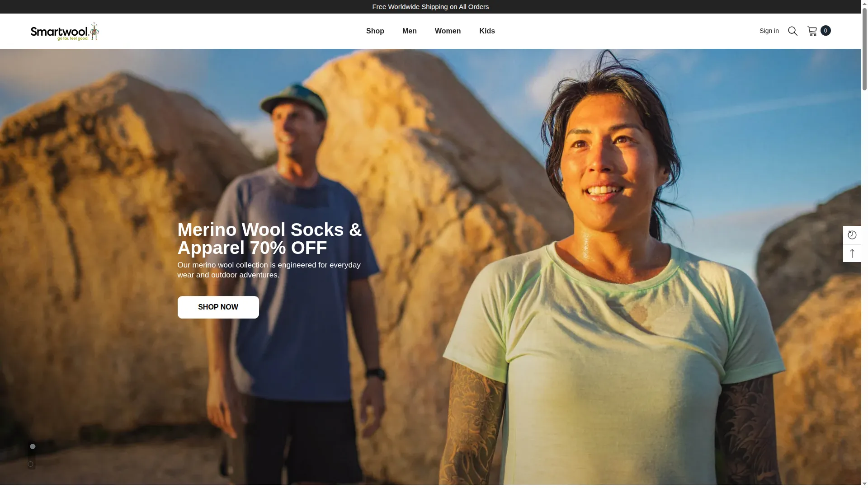The height and width of the screenshot is (488, 868).
Task: Open the search magnifier icon
Action: pos(793,31)
